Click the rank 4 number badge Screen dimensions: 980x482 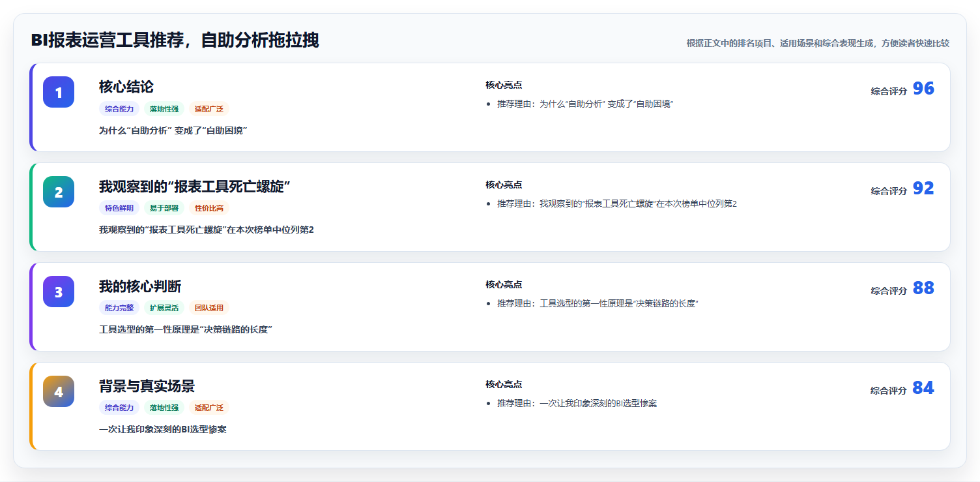[x=59, y=391]
